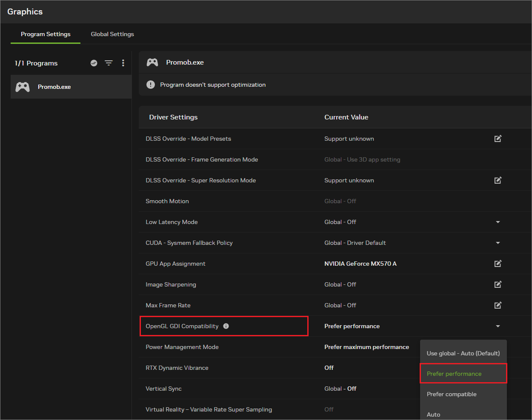This screenshot has height=420, width=532.
Task: Choose the Prefer compatible option
Action: click(463, 394)
